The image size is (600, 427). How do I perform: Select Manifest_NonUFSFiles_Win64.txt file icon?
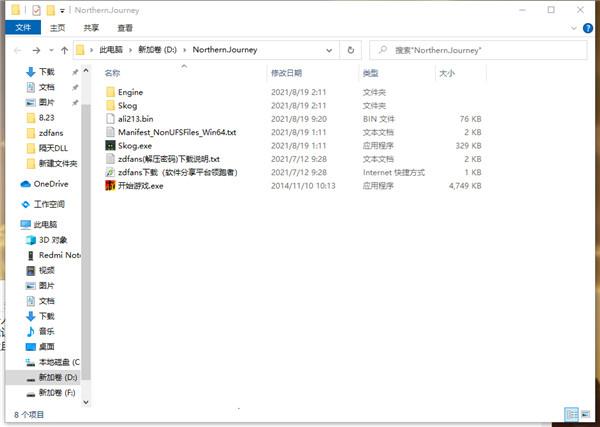pos(111,132)
